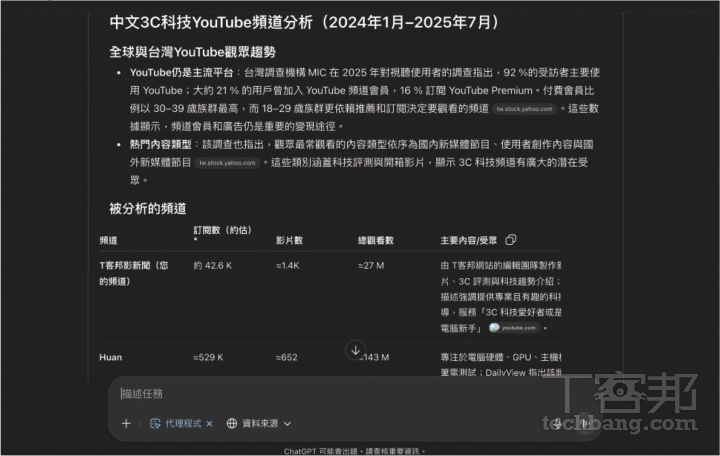
Task: Open tw.stock.yahoo.com citation after 外新媒體節目
Action: [227, 163]
